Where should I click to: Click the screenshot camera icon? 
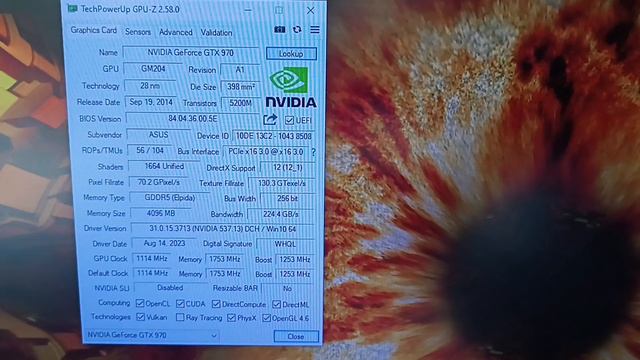point(280,30)
